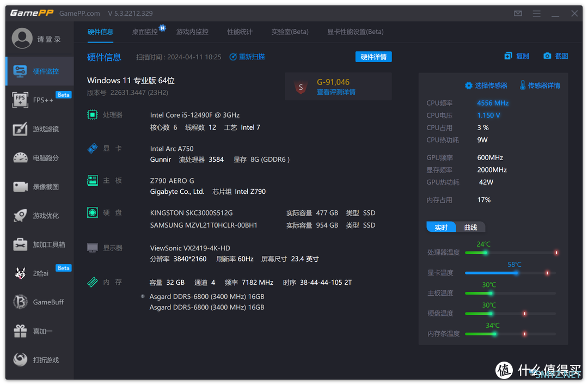The width and height of the screenshot is (588, 385).
Task: Open the hamburger menu icon
Action: pos(537,14)
